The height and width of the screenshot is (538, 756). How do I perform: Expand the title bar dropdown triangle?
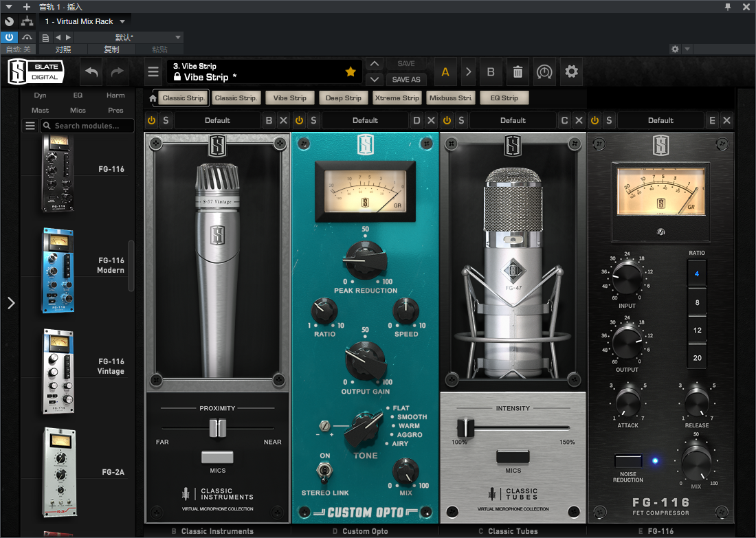point(9,7)
